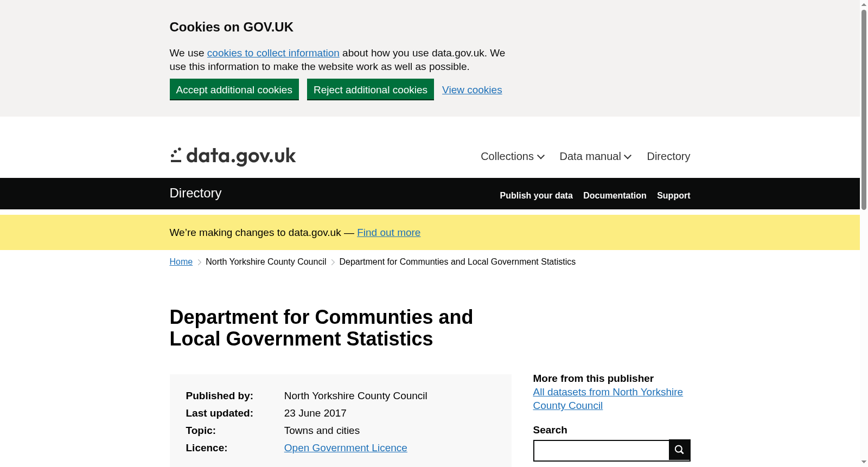Open the Open Government Licence link

(x=346, y=448)
